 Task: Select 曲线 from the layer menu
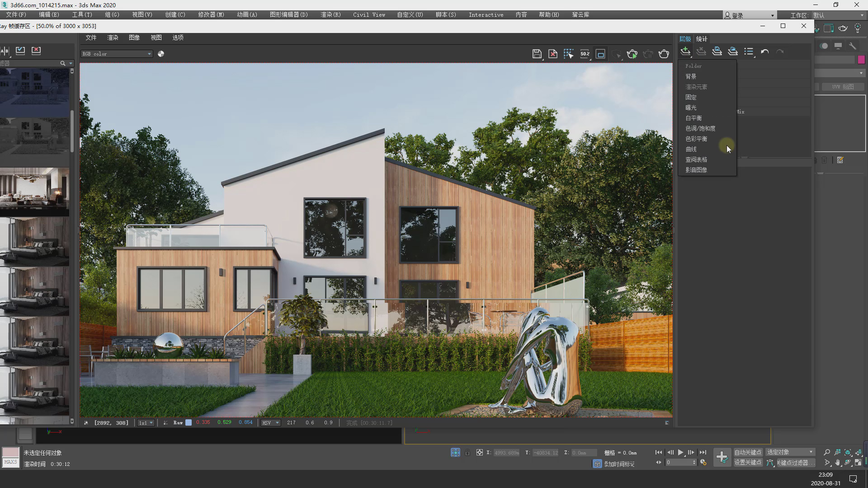pyautogui.click(x=691, y=149)
